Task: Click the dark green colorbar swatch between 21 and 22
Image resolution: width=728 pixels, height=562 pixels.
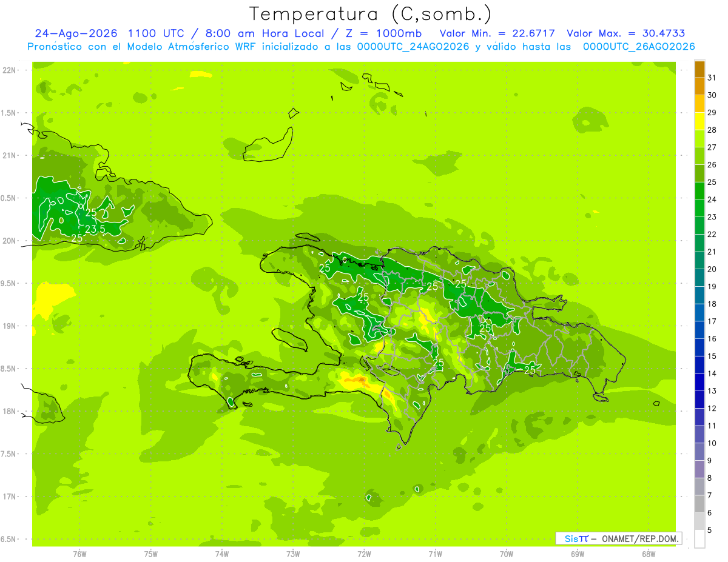Action: point(699,243)
